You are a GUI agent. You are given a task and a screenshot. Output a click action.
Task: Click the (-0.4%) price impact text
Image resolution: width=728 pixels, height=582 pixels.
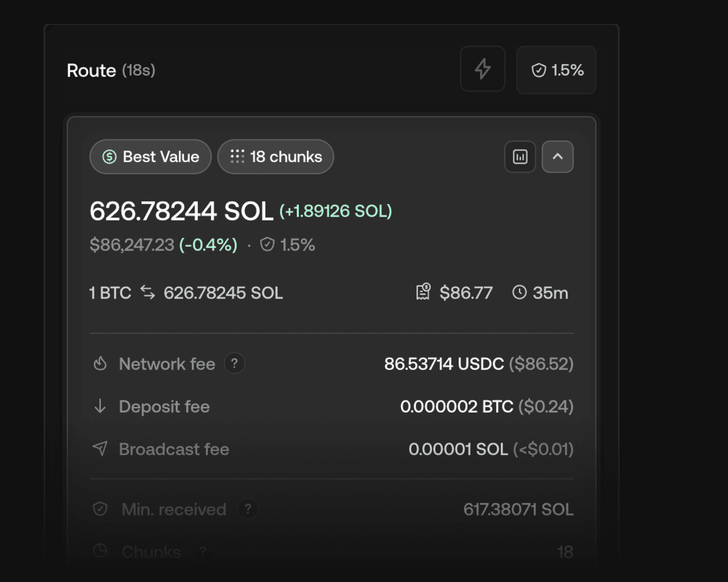[x=208, y=244]
